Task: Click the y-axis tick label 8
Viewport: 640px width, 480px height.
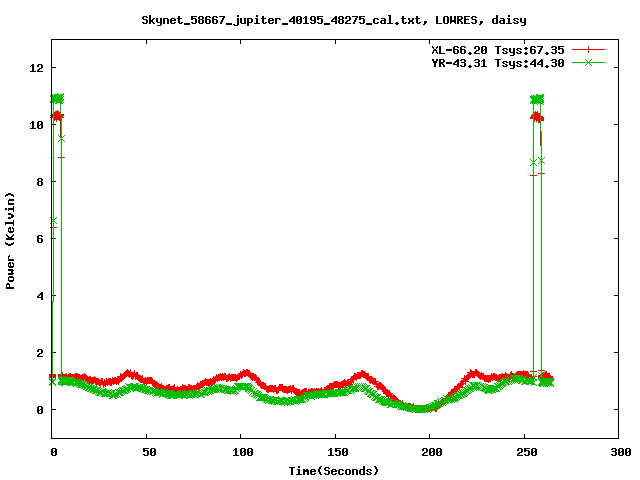Action: (x=40, y=182)
